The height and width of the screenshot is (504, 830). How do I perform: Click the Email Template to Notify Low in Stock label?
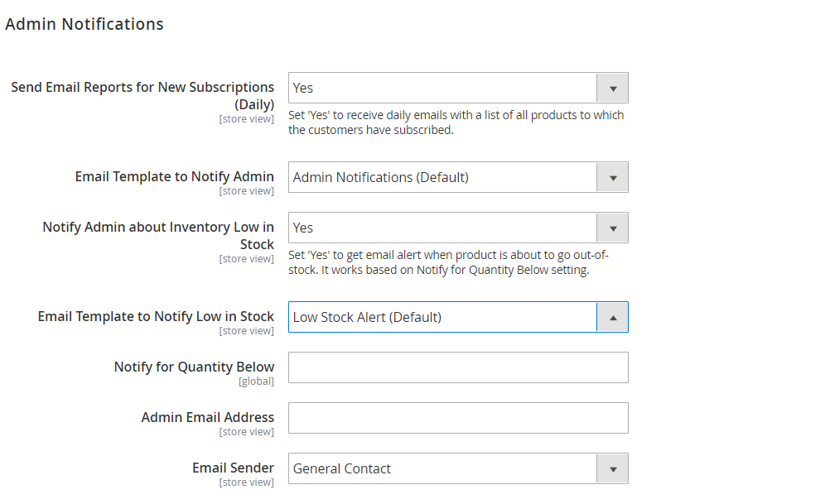pyautogui.click(x=157, y=316)
